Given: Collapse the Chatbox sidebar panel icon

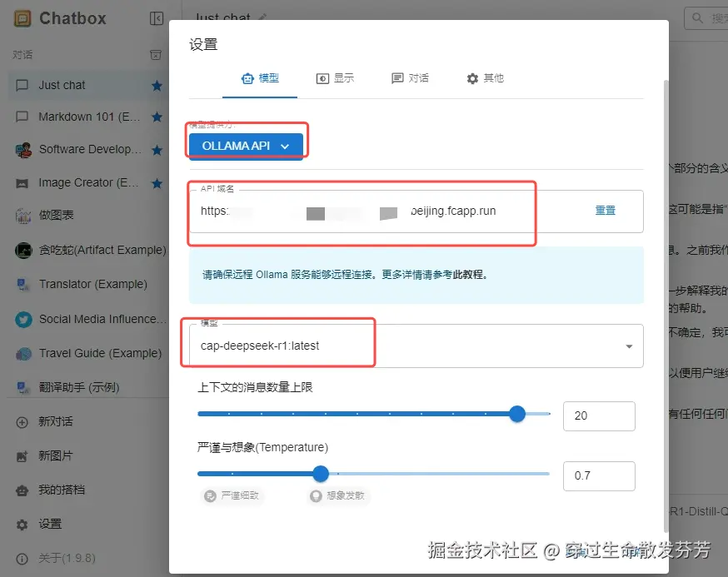Looking at the screenshot, I should coord(157,18).
